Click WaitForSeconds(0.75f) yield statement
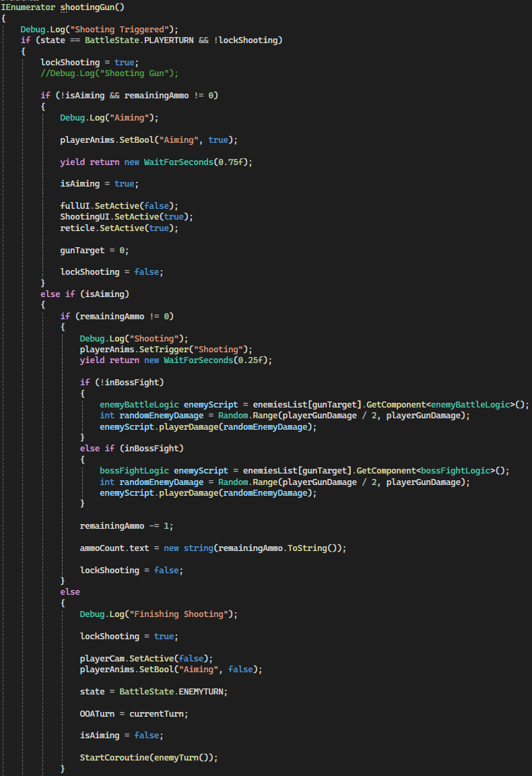 coord(156,162)
